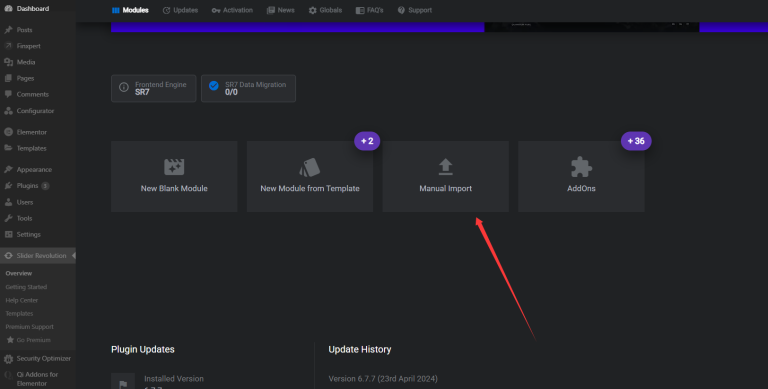Viewport: 768px width, 389px height.
Task: Click the Updates refresh icon
Action: 167,10
